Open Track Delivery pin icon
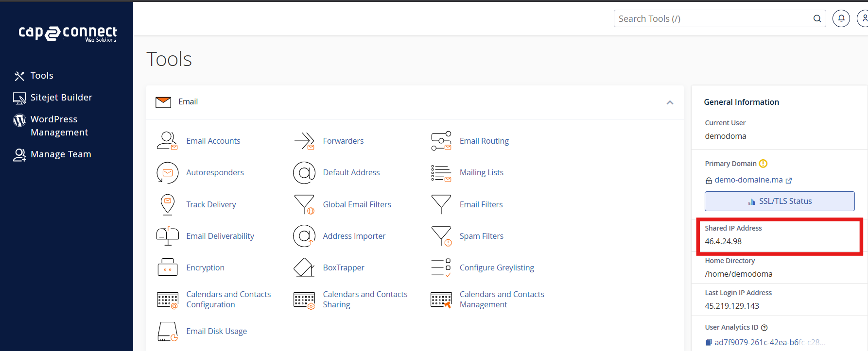The image size is (868, 351). [x=167, y=204]
